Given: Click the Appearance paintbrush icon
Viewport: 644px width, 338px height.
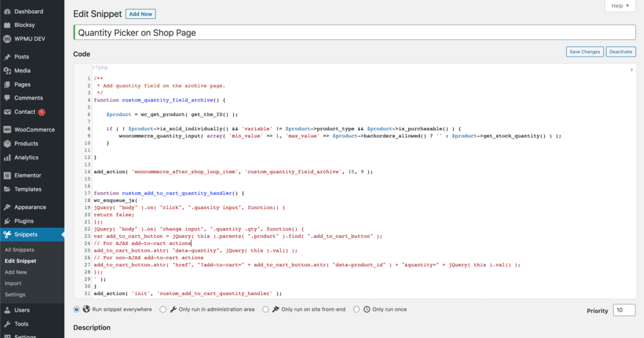Looking at the screenshot, I should [7, 207].
